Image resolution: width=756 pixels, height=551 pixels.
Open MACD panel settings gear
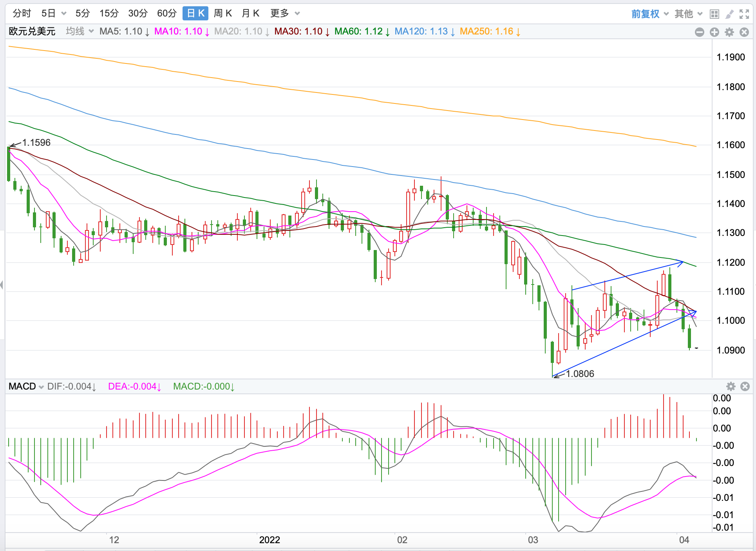coord(731,386)
